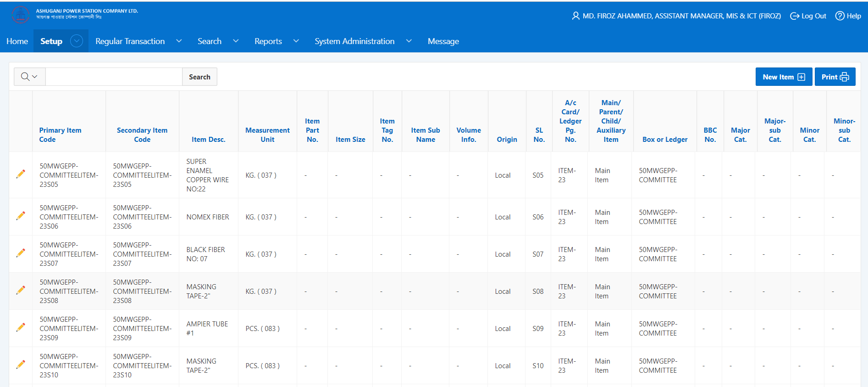Click edit pencil for SUPER ENAMEL COPPER WIRE row
Viewport: 868px width, 387px height.
pos(21,174)
